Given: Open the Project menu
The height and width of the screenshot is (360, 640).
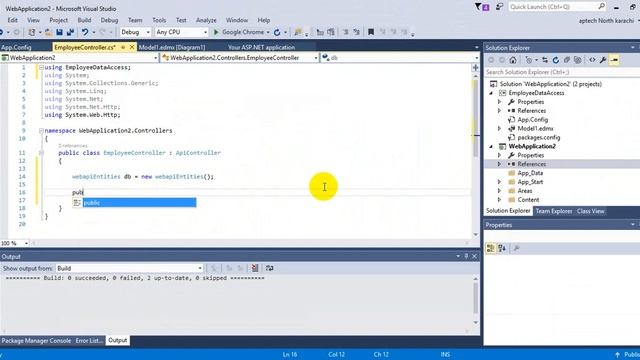Looking at the screenshot, I should pos(58,20).
